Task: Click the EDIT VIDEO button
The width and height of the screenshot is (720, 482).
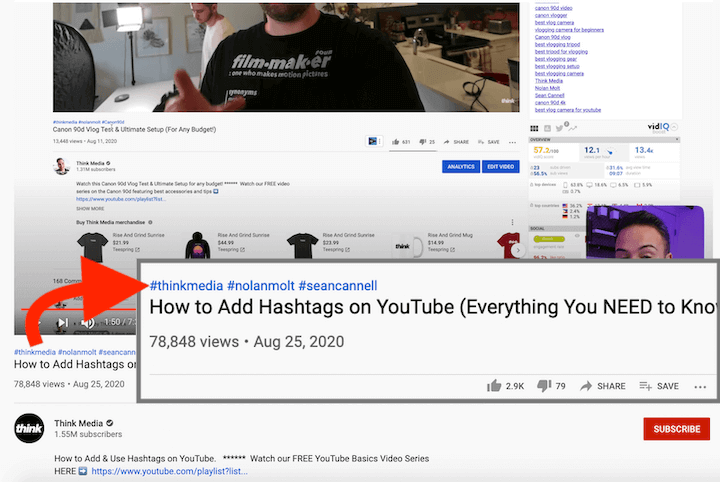Action: point(501,167)
